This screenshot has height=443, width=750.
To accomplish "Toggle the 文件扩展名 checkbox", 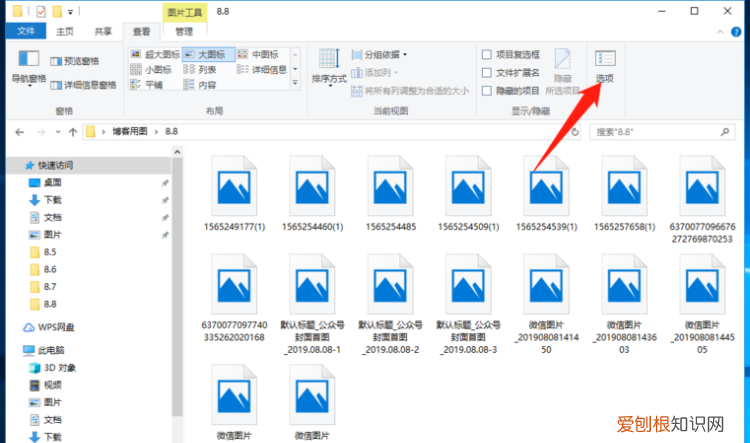I will click(x=487, y=72).
